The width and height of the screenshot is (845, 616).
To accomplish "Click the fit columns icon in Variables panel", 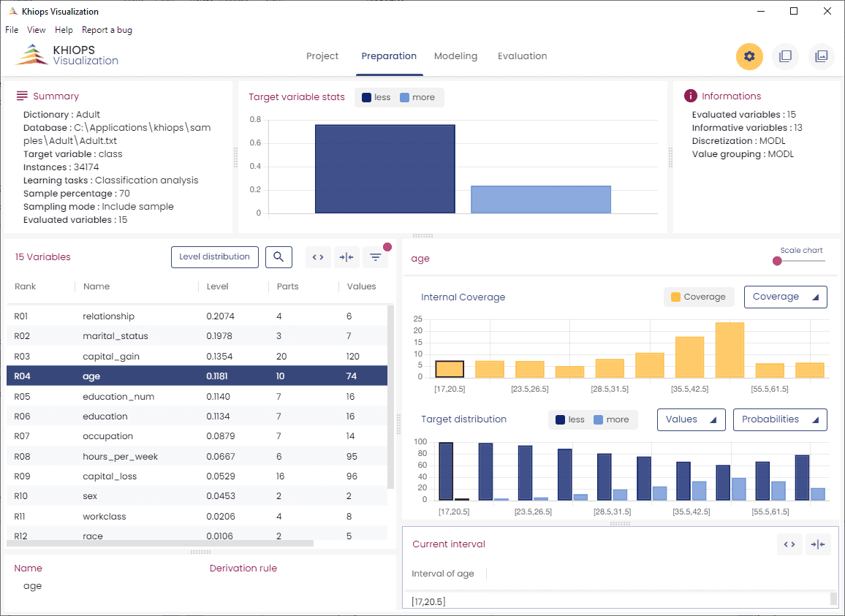I will pos(346,257).
